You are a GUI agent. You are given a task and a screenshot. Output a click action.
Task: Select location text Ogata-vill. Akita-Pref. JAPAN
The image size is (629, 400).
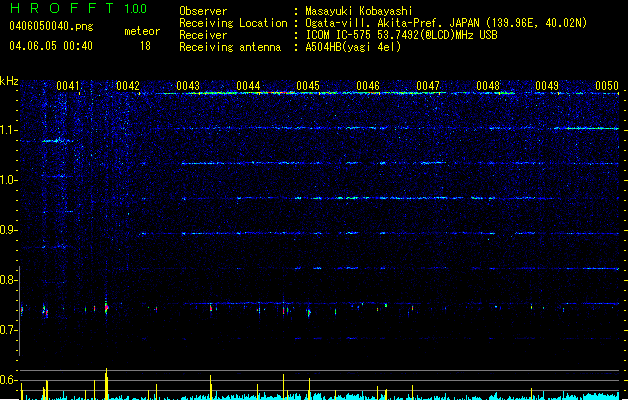pyautogui.click(x=394, y=23)
